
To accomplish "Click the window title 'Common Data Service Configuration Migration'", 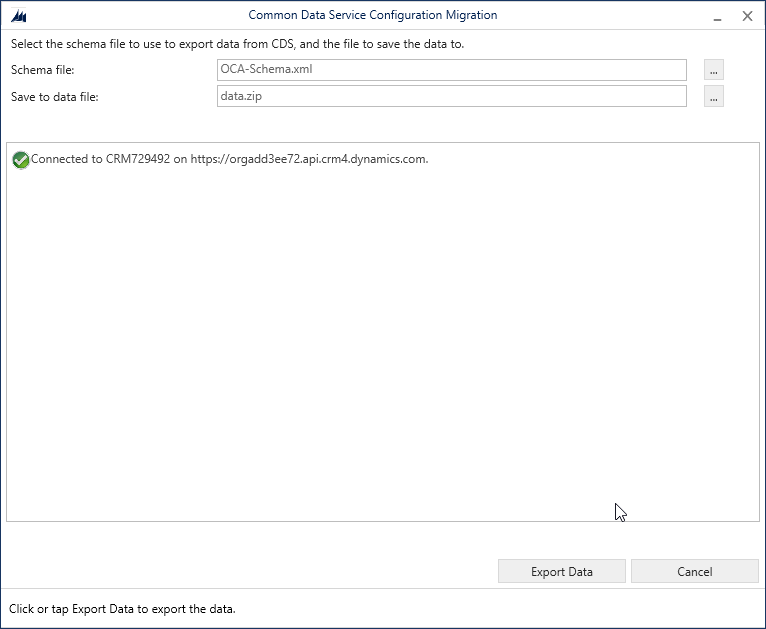I will coord(373,15).
